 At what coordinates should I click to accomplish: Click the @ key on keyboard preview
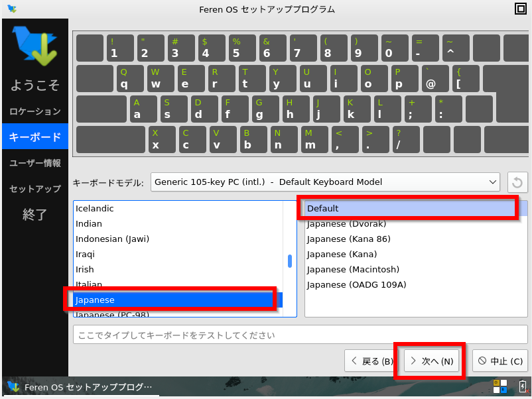[x=435, y=79]
